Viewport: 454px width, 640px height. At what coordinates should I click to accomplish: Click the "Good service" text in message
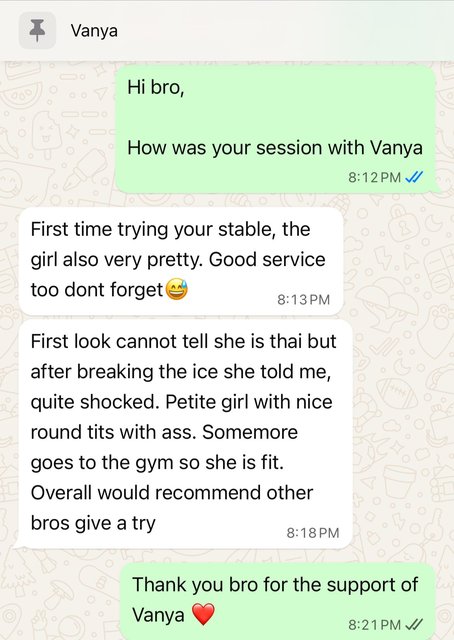point(267,259)
